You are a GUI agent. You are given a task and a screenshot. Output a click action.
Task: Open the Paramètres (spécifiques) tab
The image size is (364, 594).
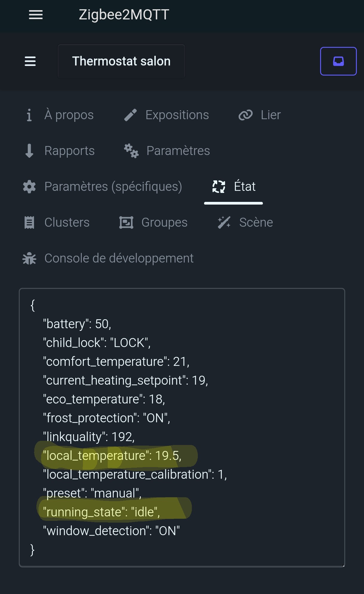(x=113, y=187)
